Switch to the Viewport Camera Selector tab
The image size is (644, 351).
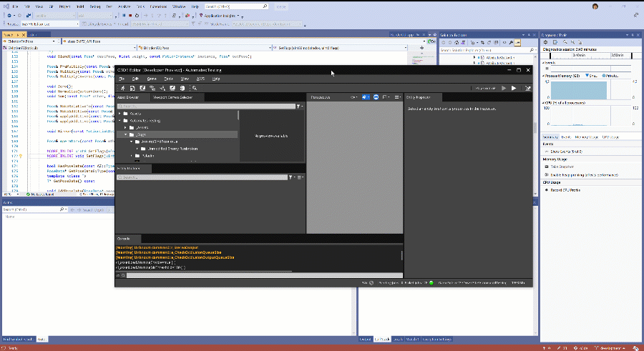point(172,97)
